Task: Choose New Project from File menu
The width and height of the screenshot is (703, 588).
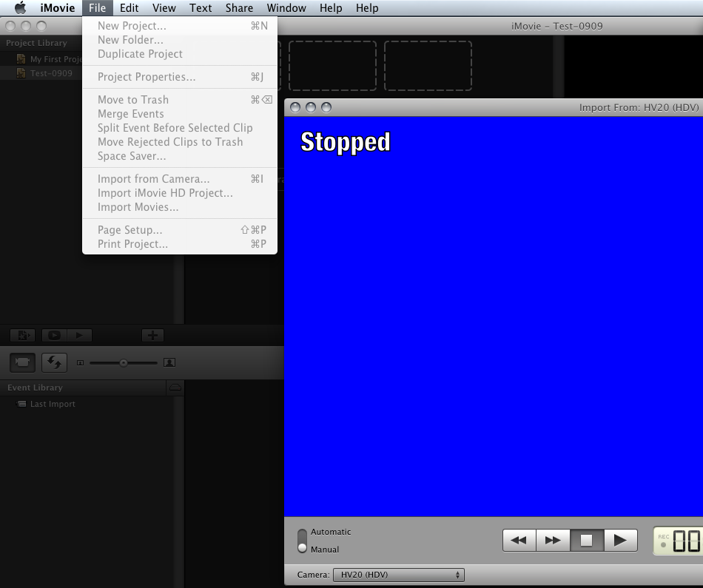Action: [180, 26]
